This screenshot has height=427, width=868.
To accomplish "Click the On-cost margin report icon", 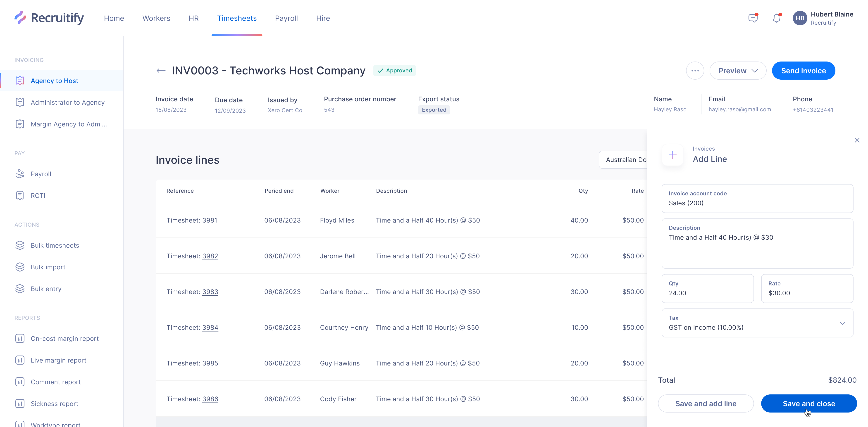I will [20, 338].
